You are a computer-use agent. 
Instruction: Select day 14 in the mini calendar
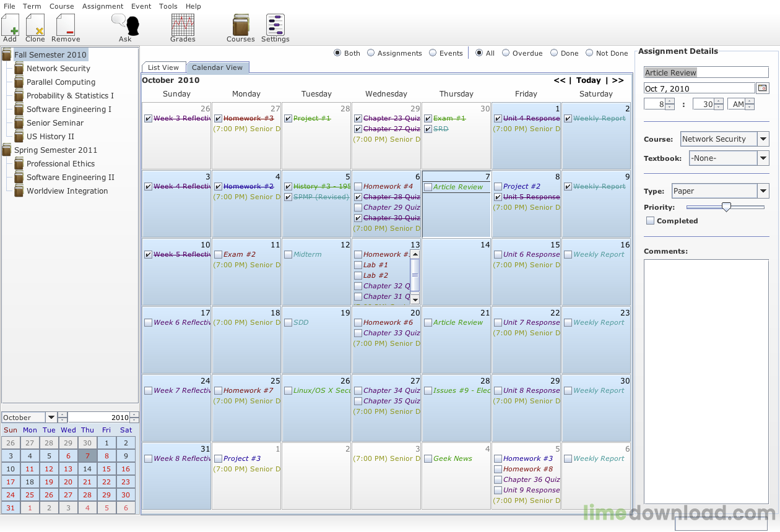pyautogui.click(x=87, y=469)
